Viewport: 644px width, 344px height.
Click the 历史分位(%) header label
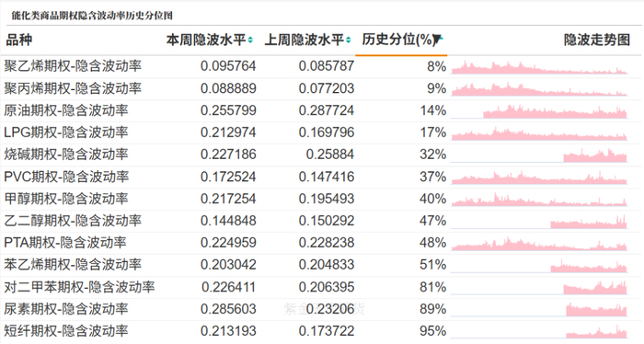397,40
